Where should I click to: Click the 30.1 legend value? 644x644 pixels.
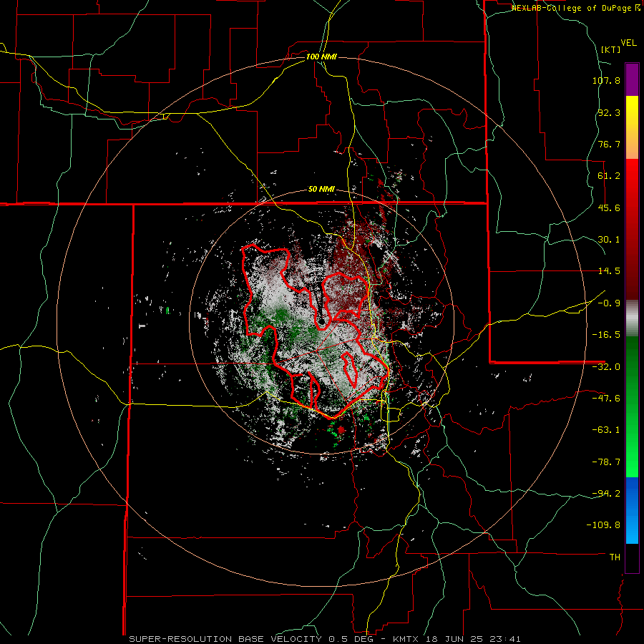click(609, 240)
